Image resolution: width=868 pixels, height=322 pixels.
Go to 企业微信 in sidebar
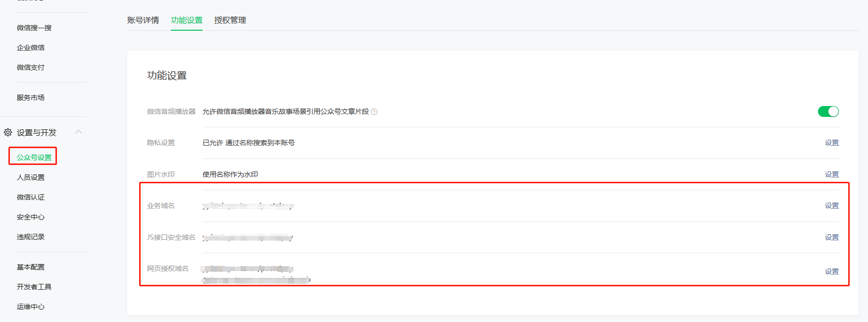[x=31, y=48]
